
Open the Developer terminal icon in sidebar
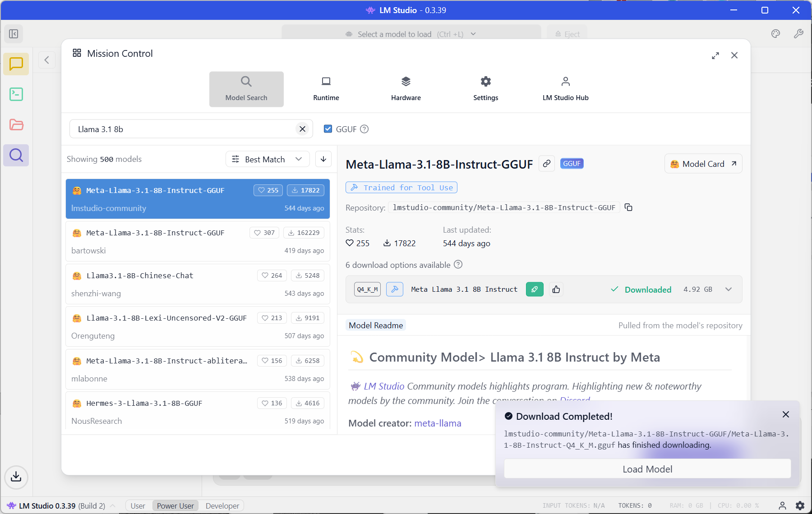[16, 94]
